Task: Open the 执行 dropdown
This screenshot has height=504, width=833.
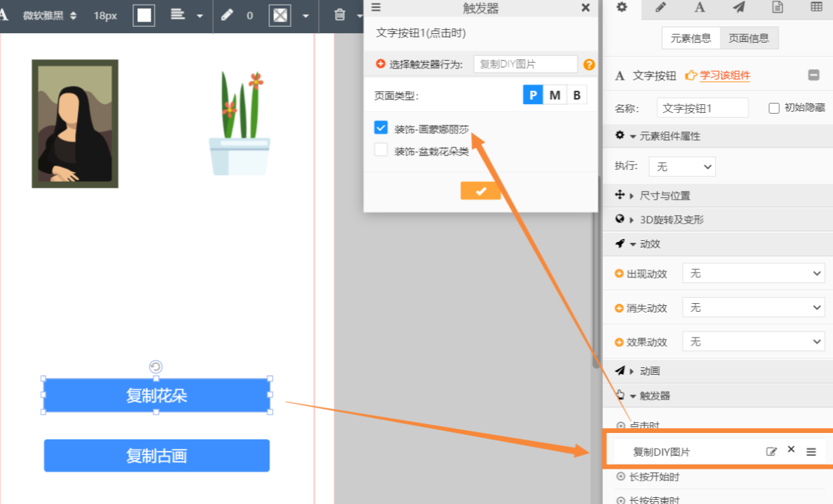Action: tap(681, 166)
